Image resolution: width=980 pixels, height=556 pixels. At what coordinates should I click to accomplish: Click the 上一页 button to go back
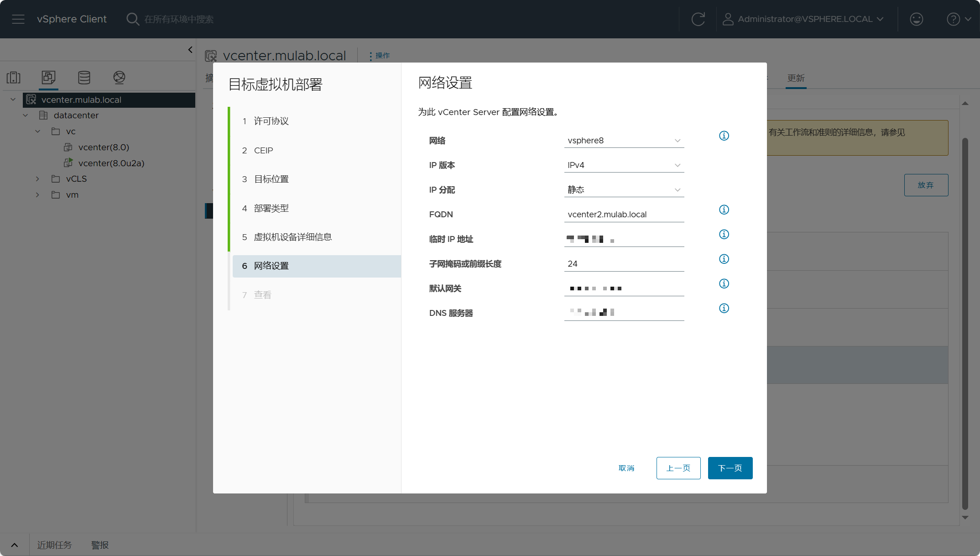678,468
